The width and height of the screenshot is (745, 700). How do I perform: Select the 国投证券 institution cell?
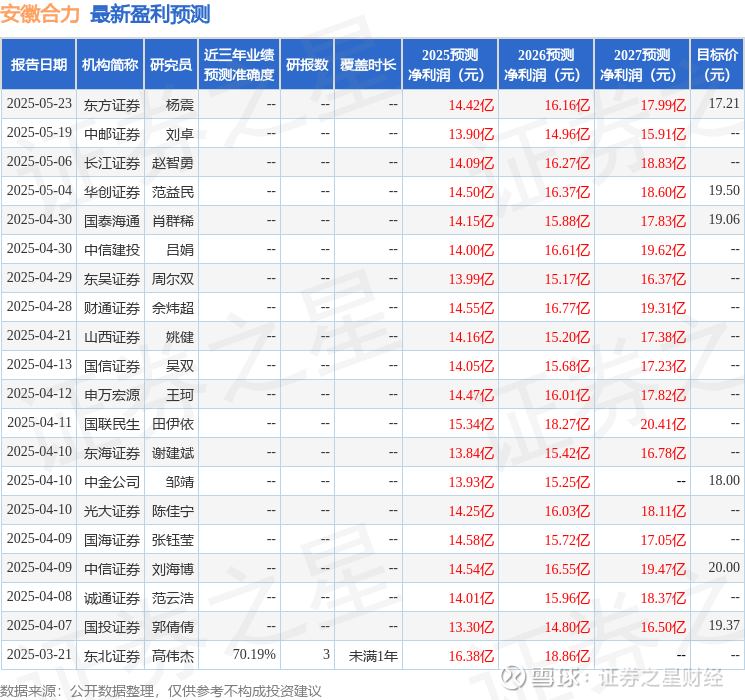pyautogui.click(x=112, y=627)
